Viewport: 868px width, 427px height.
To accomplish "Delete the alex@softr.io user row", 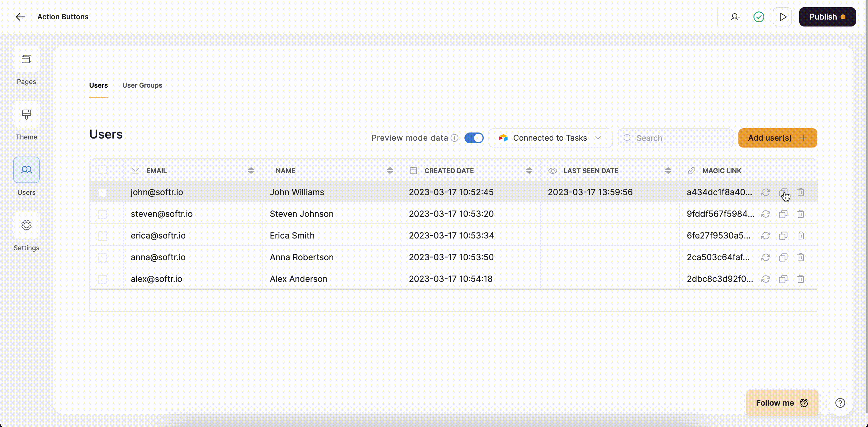I will click(800, 279).
